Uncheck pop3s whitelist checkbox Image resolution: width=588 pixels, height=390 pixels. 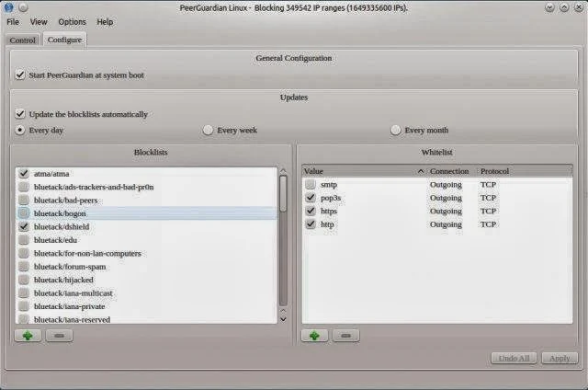coord(311,198)
